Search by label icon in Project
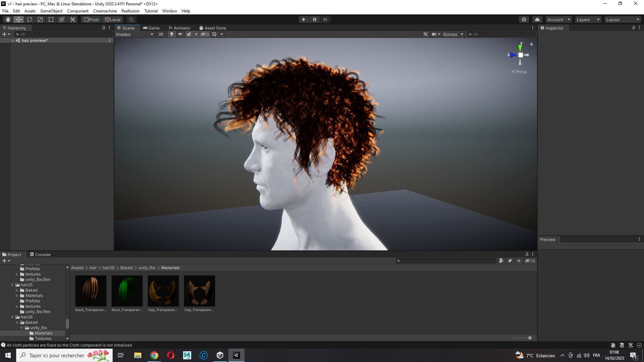This screenshot has height=362, width=644. click(x=510, y=261)
